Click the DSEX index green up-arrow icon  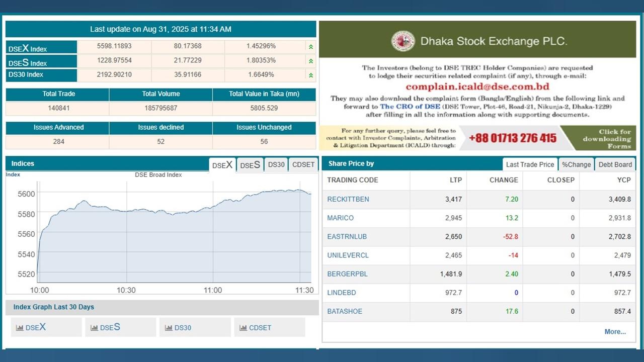[311, 47]
